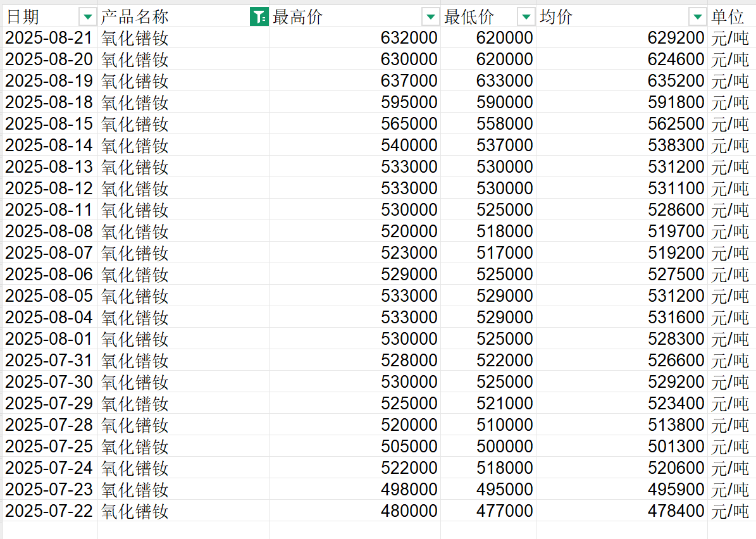Select the 均价 header cell
Image resolution: width=756 pixels, height=539 pixels.
point(621,16)
